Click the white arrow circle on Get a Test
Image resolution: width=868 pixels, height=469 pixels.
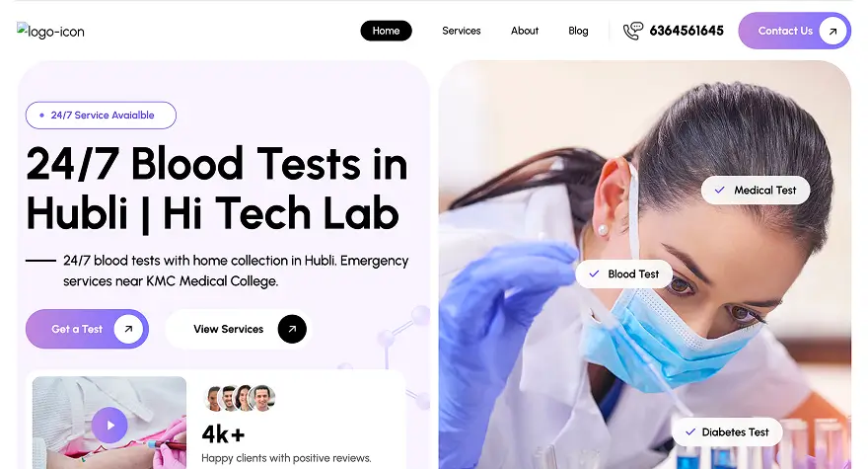[x=128, y=329]
